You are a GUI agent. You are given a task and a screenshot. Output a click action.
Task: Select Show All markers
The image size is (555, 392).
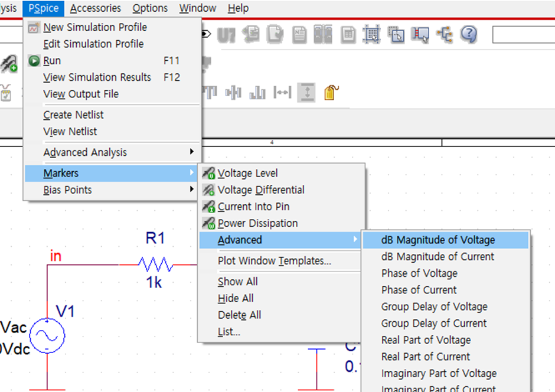(280, 282)
